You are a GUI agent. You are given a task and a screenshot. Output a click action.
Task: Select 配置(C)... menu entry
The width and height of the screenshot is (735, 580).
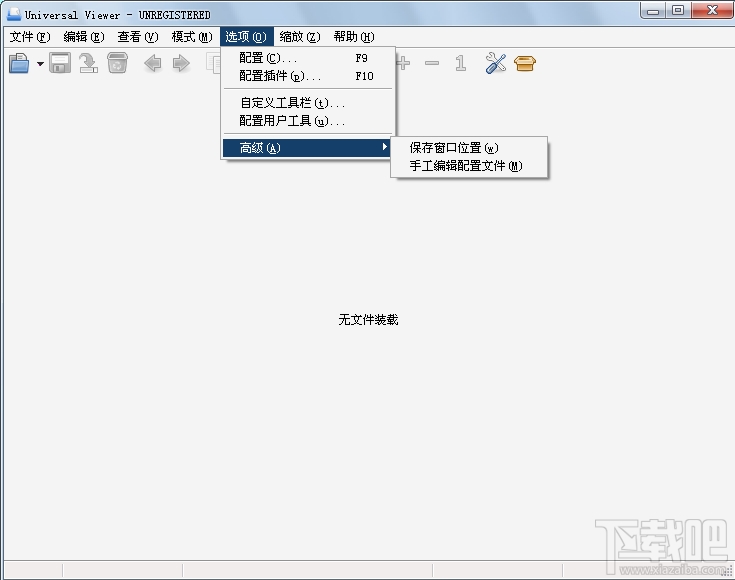pyautogui.click(x=308, y=58)
